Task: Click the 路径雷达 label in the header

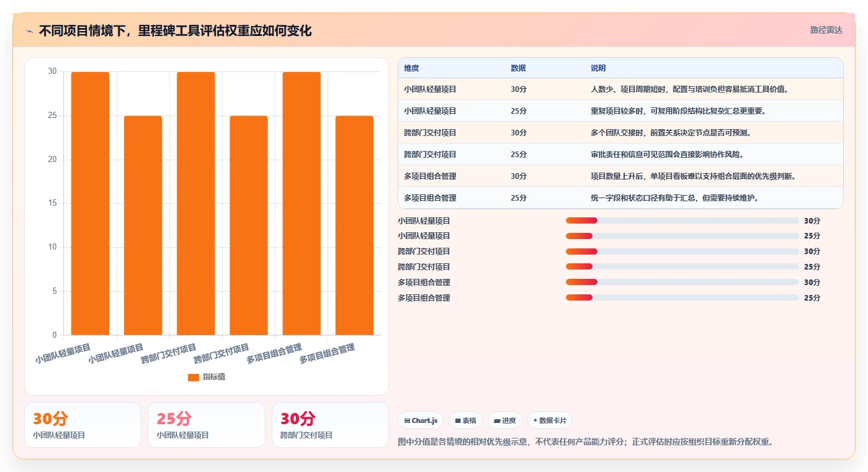Action: pos(826,30)
